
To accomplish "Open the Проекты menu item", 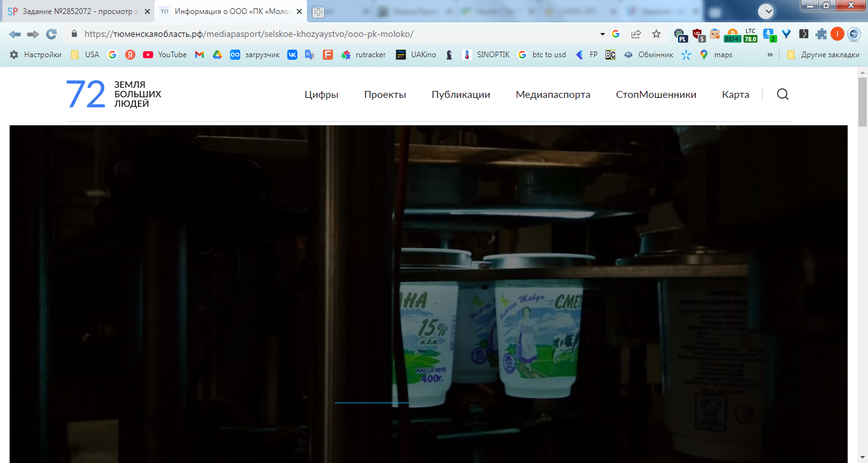I will point(385,94).
